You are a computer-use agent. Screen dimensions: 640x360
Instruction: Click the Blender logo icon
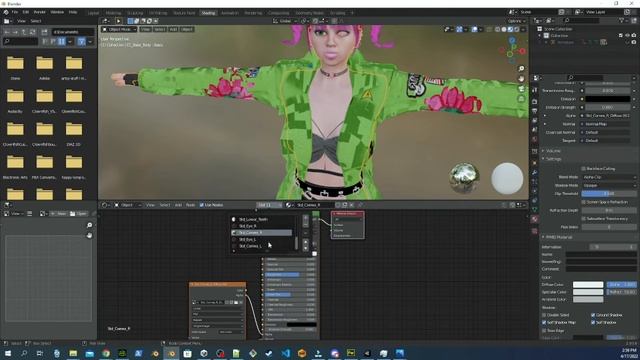tap(5, 12)
